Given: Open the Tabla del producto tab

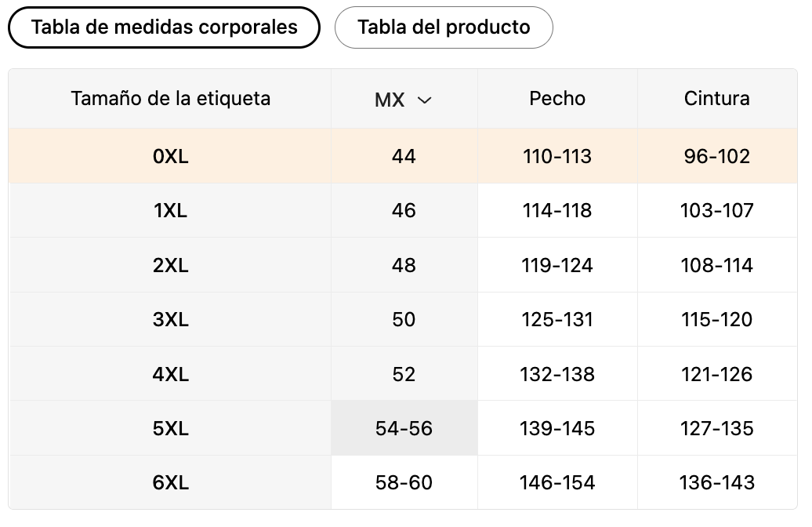Looking at the screenshot, I should [x=444, y=27].
